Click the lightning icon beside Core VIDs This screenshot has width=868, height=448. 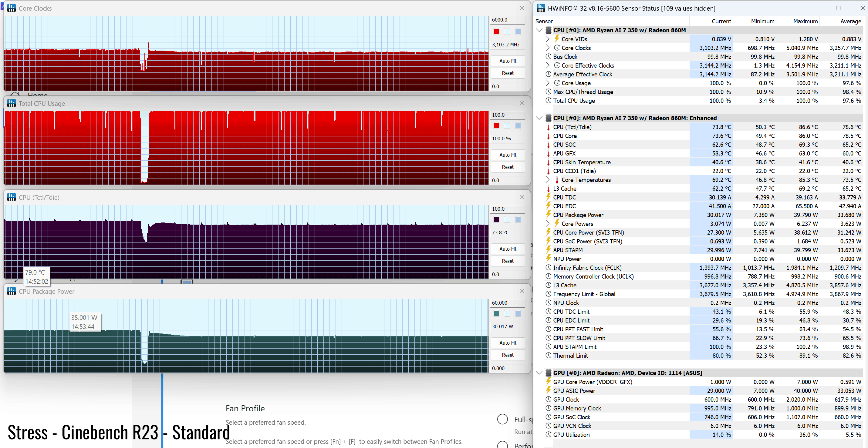pos(557,39)
